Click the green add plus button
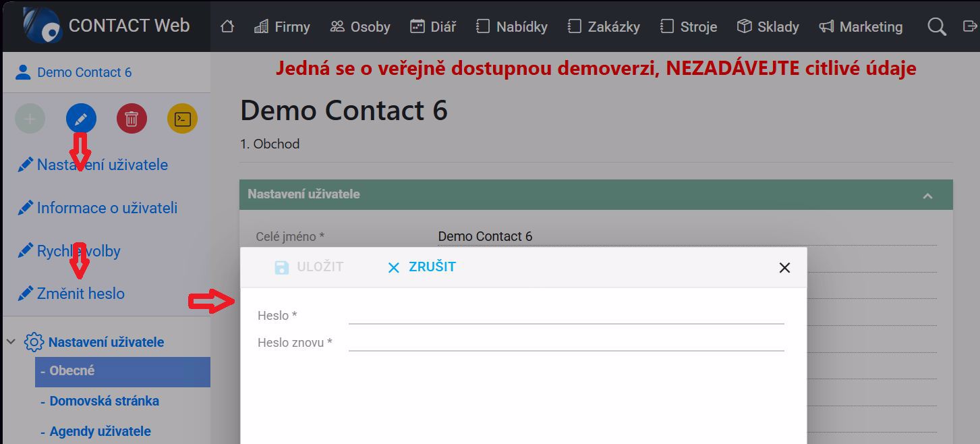Screen dimensions: 980x444 (x=30, y=119)
